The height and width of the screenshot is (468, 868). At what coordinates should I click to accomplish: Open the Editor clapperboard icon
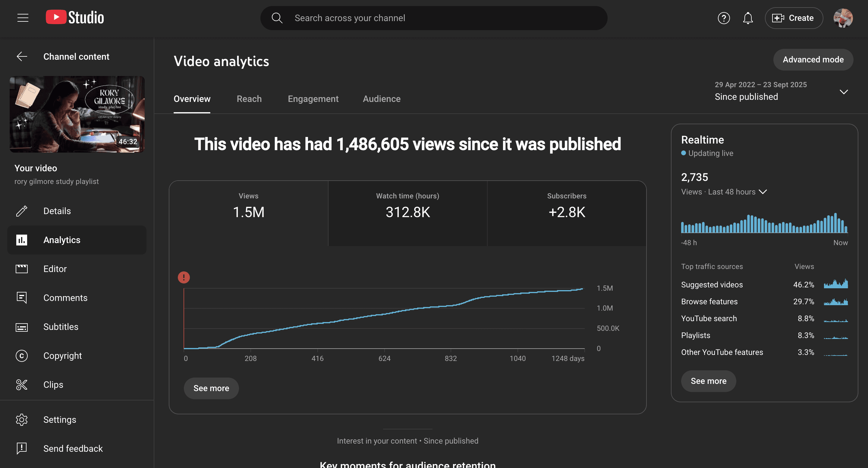22,269
